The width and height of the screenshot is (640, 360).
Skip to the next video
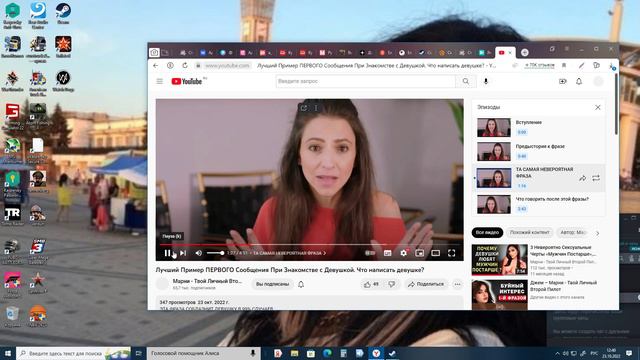click(183, 253)
